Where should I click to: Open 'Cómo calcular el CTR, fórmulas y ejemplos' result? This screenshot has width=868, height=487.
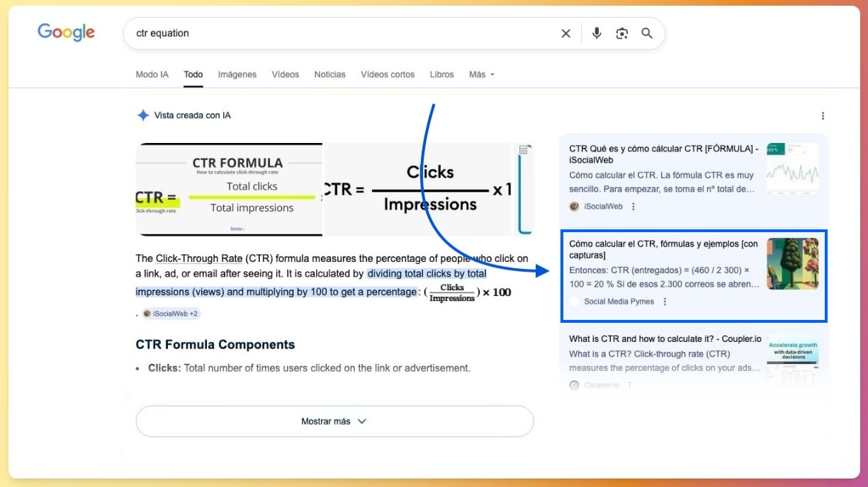pyautogui.click(x=663, y=249)
